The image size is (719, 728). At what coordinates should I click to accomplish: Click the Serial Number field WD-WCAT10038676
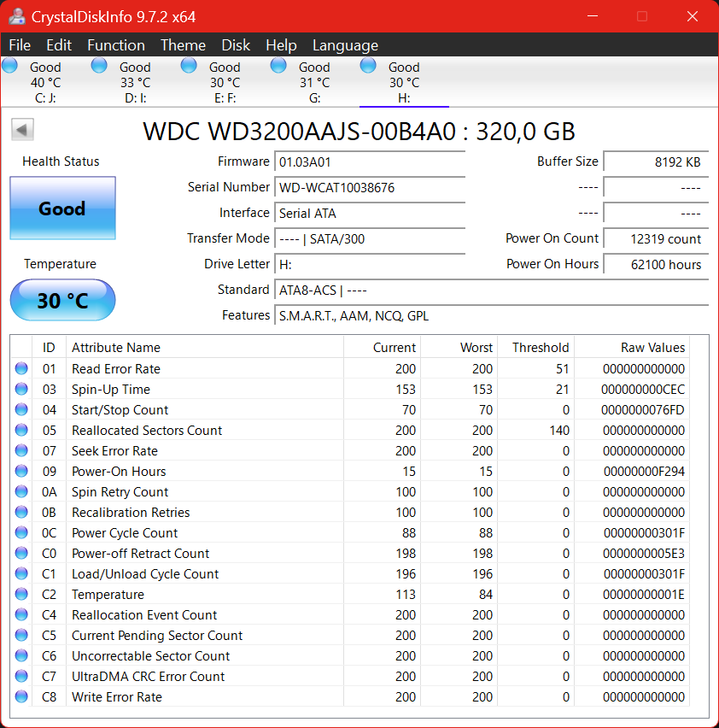pos(370,188)
